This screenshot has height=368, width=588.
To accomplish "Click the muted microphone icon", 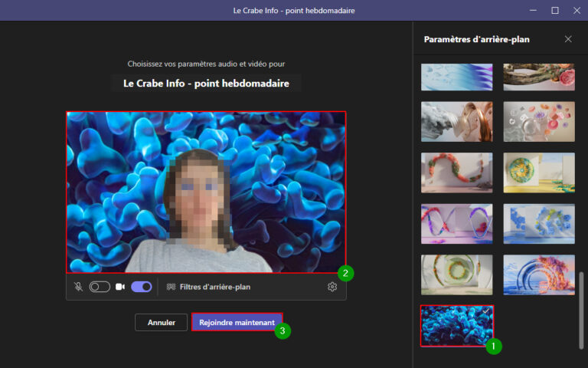I will point(78,287).
